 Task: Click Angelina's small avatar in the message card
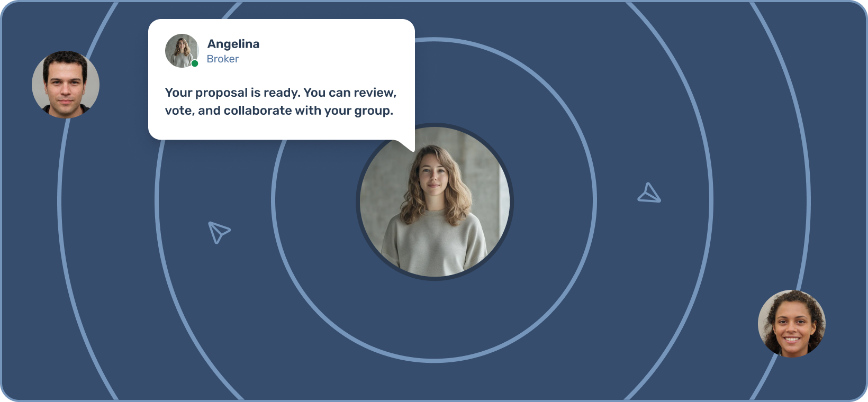click(x=182, y=51)
